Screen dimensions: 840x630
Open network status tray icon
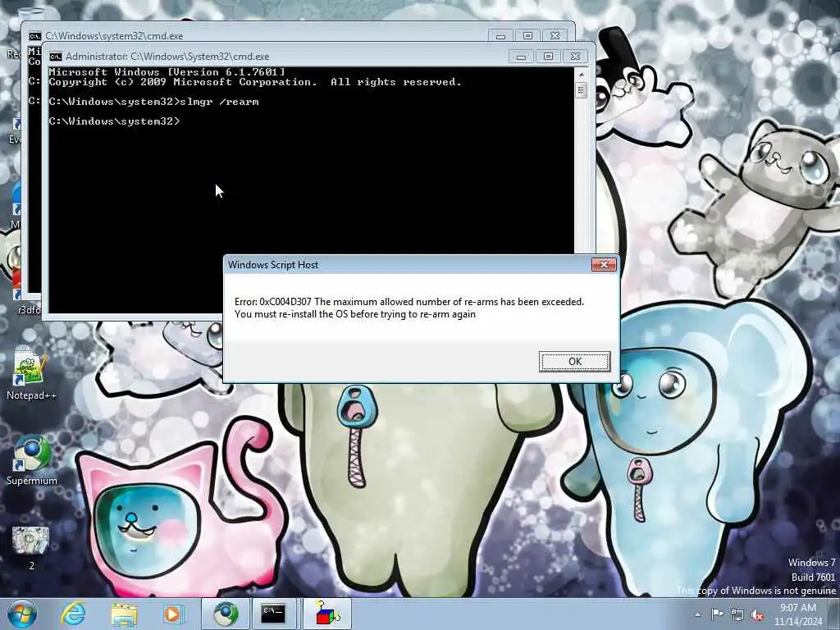737,615
